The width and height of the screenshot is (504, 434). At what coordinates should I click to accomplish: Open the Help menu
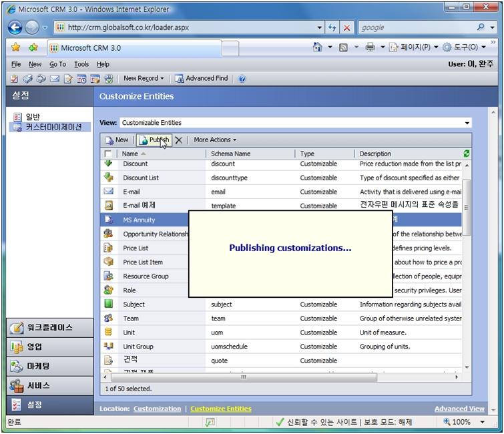[103, 64]
